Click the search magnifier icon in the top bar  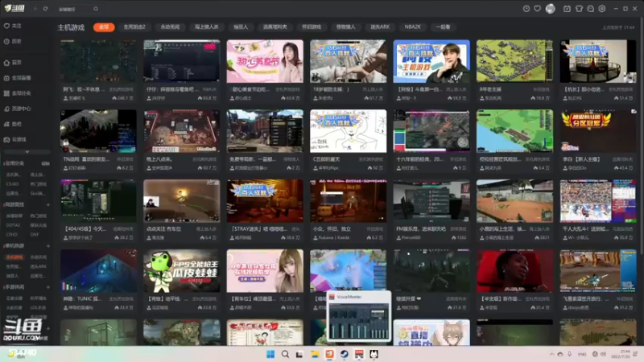click(96, 9)
